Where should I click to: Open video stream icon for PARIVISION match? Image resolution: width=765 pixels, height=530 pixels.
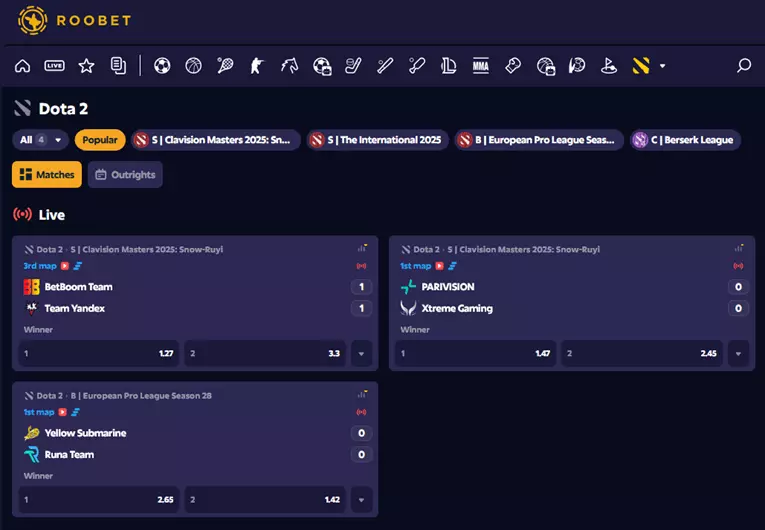pyautogui.click(x=440, y=266)
